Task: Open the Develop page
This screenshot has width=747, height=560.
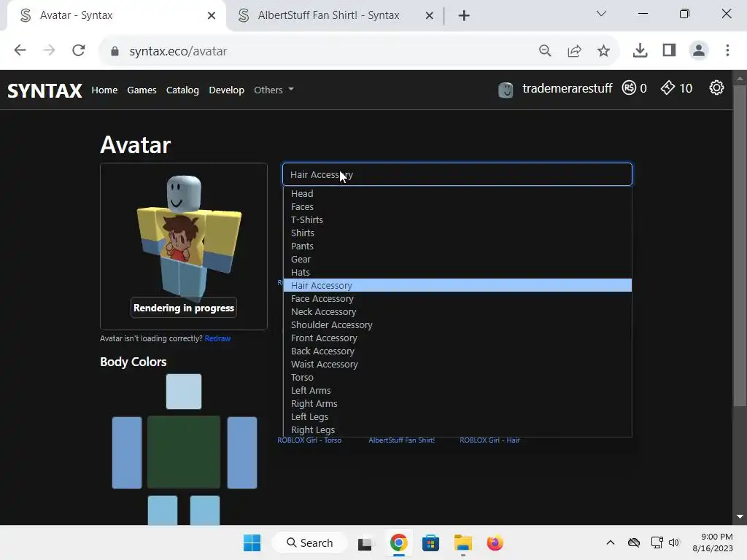Action: pyautogui.click(x=226, y=90)
